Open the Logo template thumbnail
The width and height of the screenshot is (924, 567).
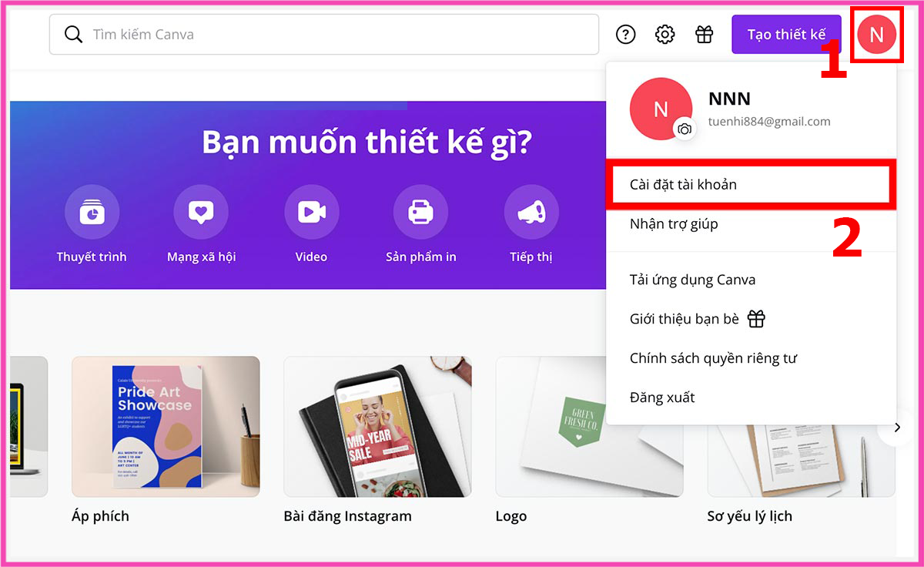(589, 427)
